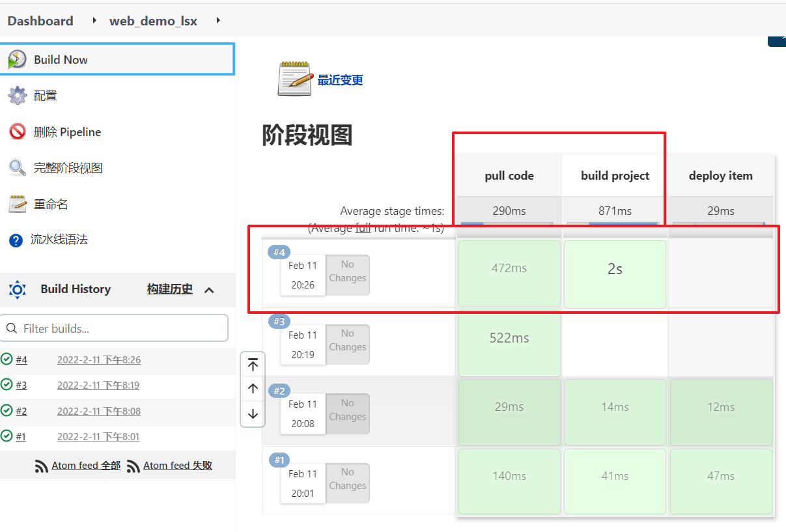
Task: Click the 配置 gear icon
Action: pyautogui.click(x=17, y=96)
